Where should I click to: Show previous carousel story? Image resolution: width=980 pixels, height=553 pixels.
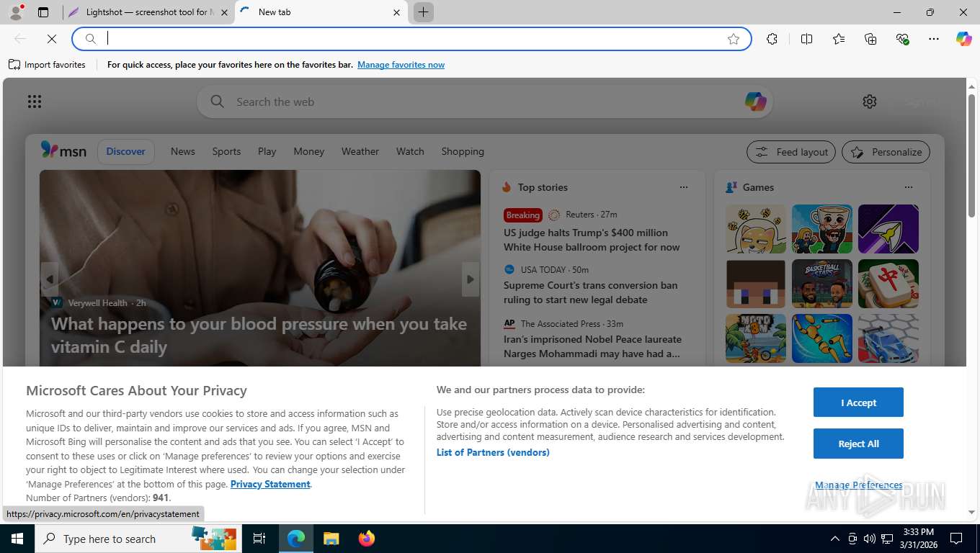49,279
